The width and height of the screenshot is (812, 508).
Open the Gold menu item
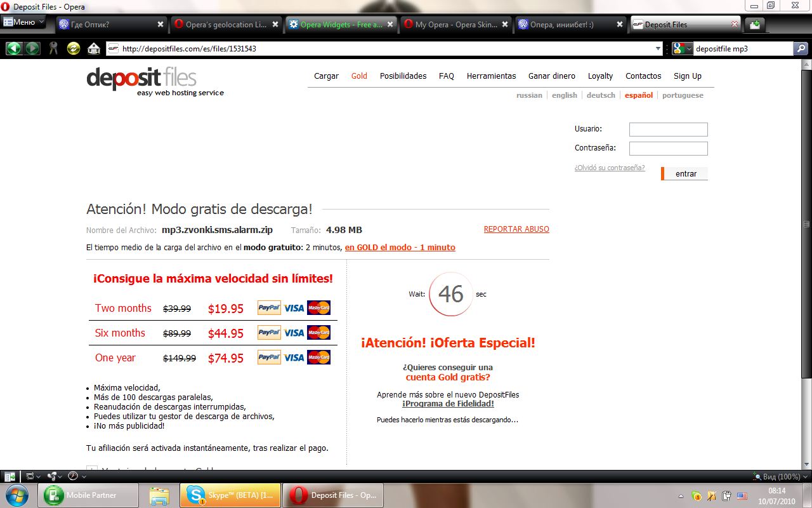pyautogui.click(x=359, y=76)
